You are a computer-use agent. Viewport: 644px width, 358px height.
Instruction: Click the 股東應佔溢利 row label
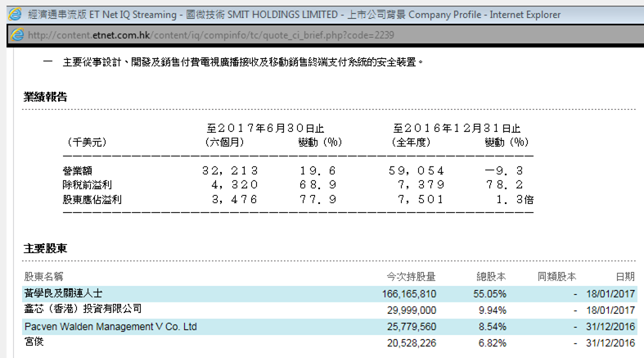click(92, 199)
